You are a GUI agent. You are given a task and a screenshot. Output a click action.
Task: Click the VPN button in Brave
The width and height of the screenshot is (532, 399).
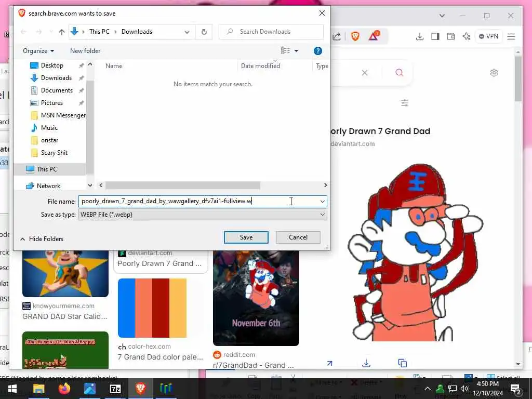[488, 36]
